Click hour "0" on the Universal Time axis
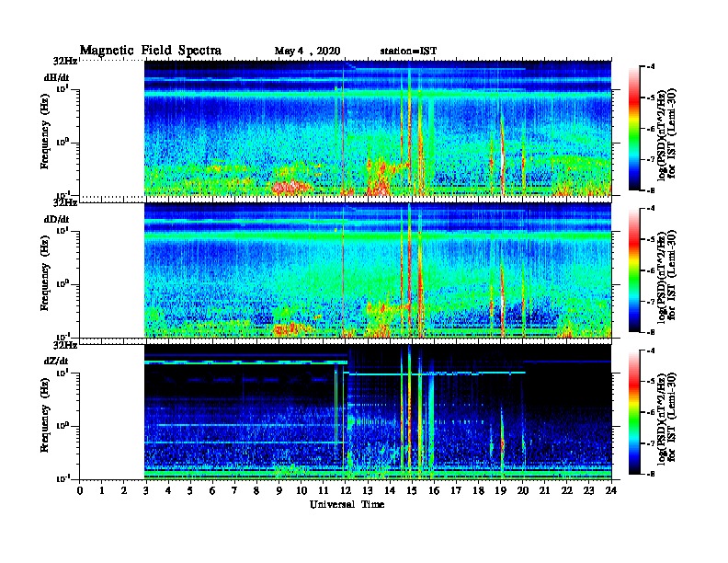Viewport: 728px width, 563px height. point(80,491)
